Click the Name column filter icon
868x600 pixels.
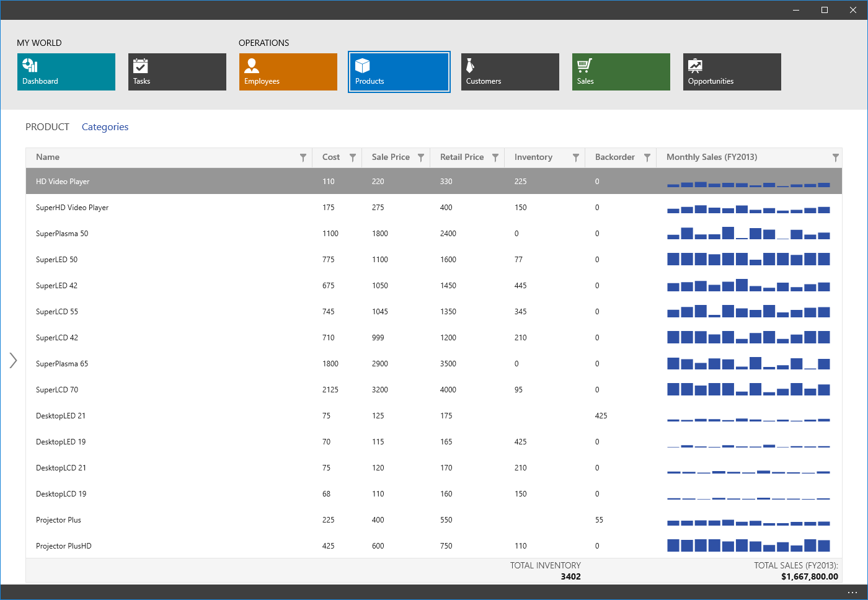tap(303, 157)
